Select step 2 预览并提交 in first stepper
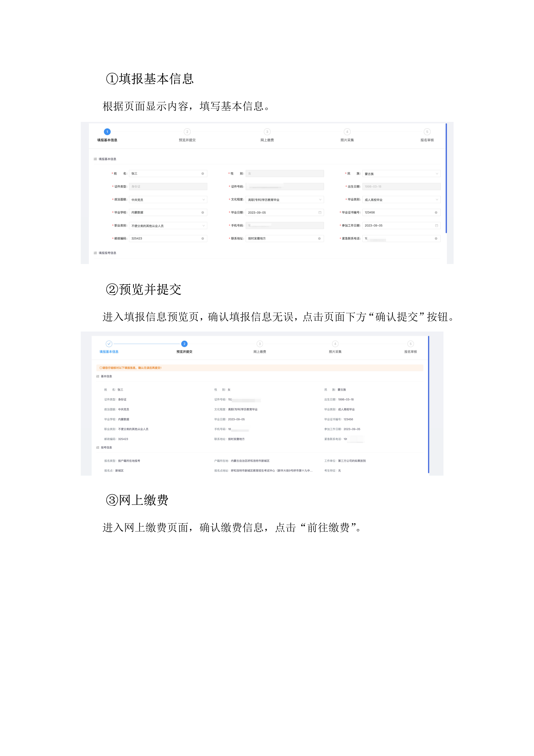 pyautogui.click(x=187, y=132)
